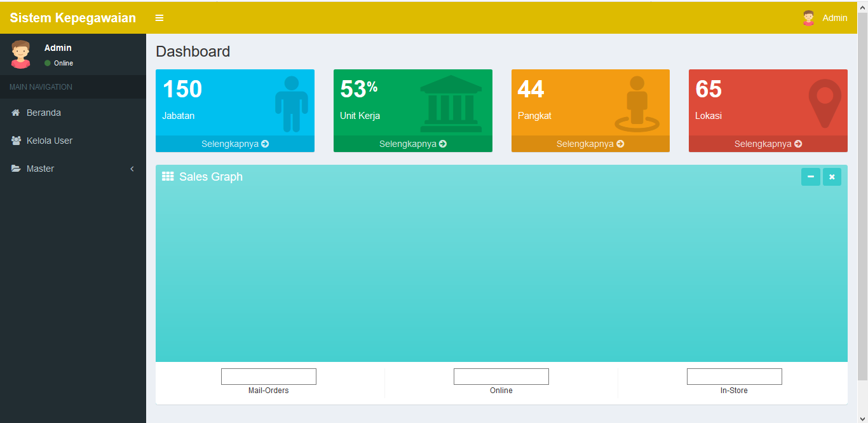Click the Sistem Kepegawaian logo title

pos(72,18)
